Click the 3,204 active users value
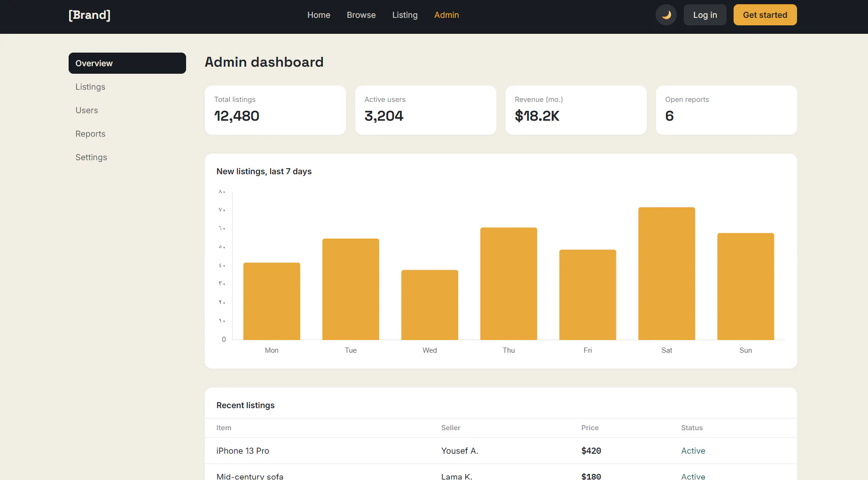The image size is (868, 480). tap(384, 116)
